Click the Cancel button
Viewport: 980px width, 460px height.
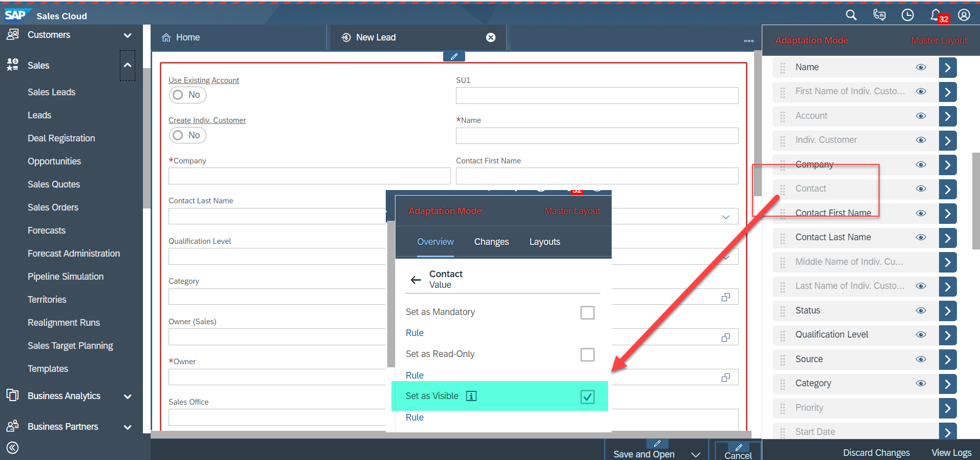click(738, 451)
